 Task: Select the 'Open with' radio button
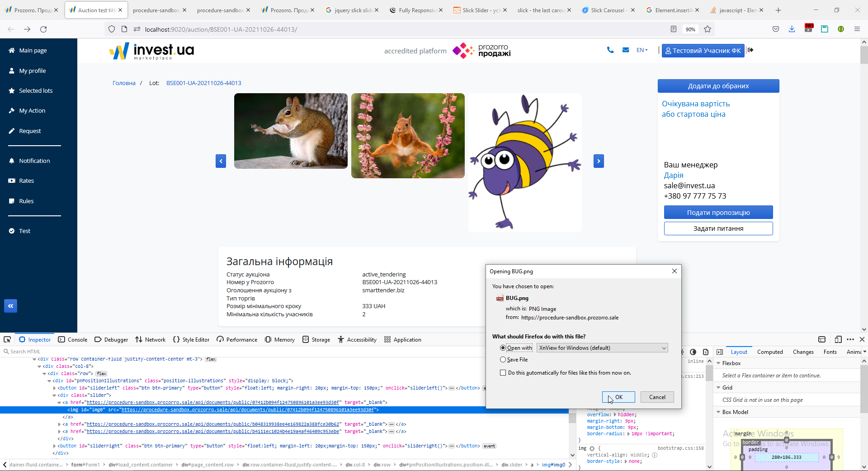coord(503,348)
